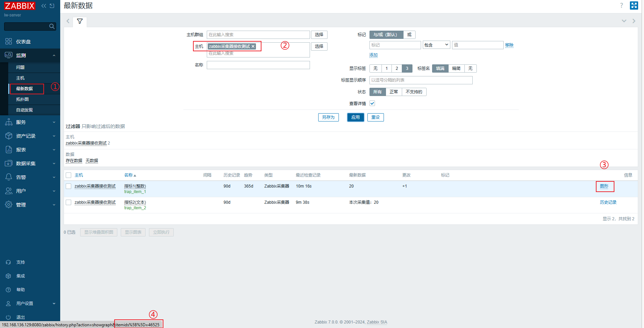This screenshot has height=328, width=644.
Task: Select 与/或 (默认) tag evaluation
Action: [386, 35]
